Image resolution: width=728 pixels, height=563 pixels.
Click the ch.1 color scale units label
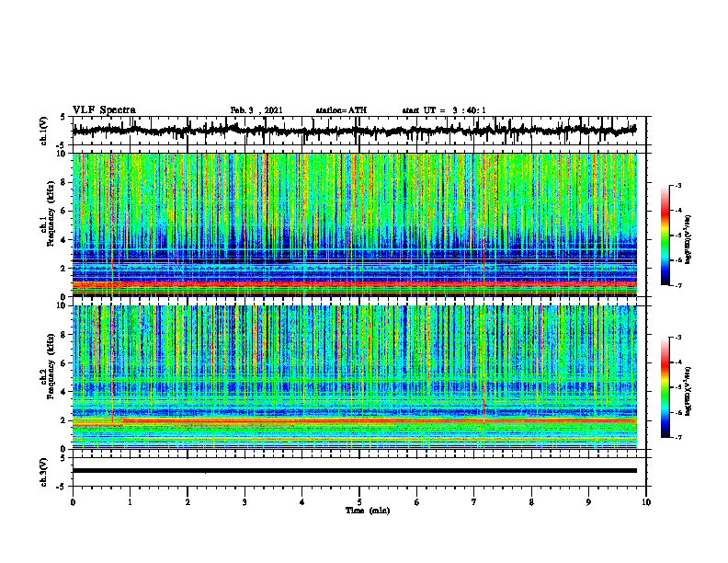click(689, 240)
